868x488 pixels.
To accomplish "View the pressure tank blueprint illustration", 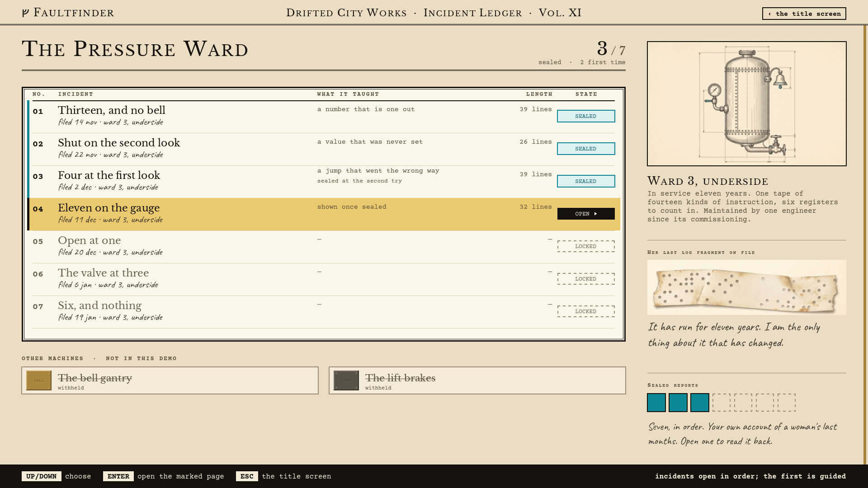I will point(747,103).
